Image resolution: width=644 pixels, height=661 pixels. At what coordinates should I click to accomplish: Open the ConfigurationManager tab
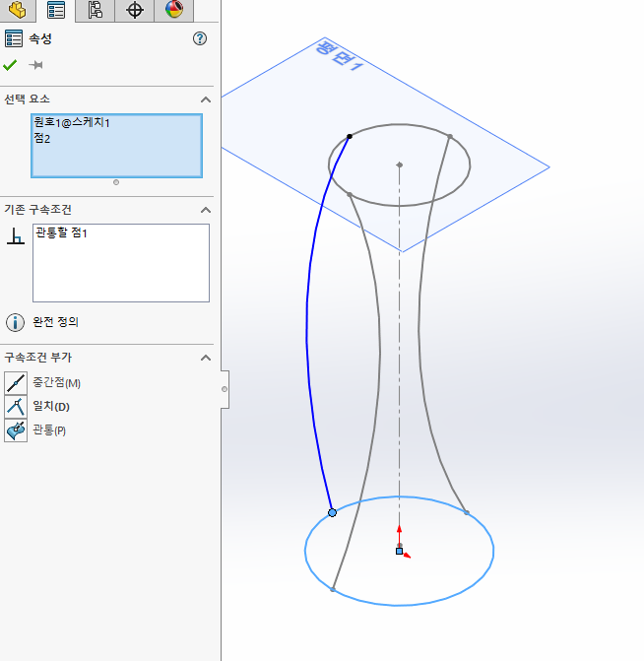[x=96, y=10]
